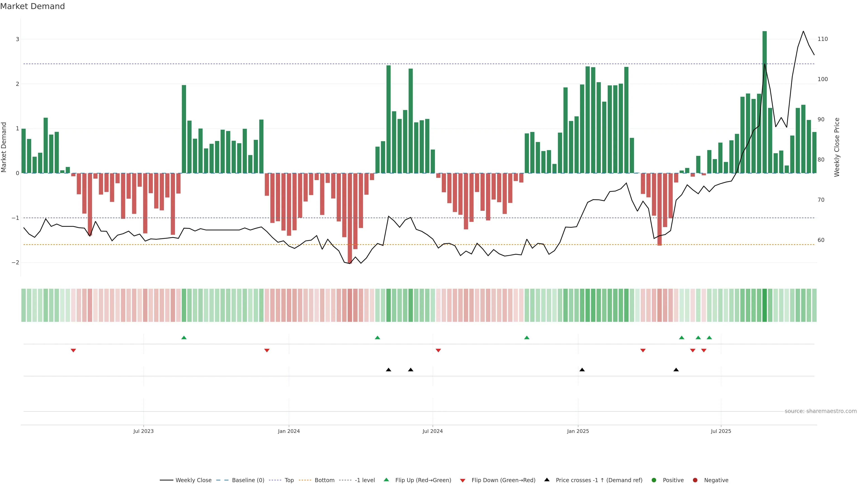Image resolution: width=868 pixels, height=488 pixels.
Task: Click the leftmost green flip-up triangle marker
Action: [184, 338]
